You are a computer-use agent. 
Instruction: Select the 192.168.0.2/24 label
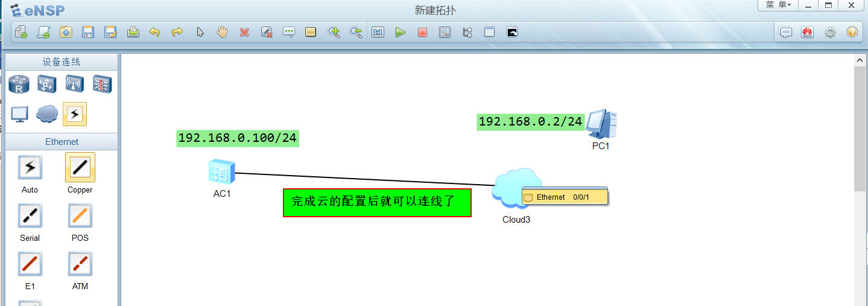530,122
